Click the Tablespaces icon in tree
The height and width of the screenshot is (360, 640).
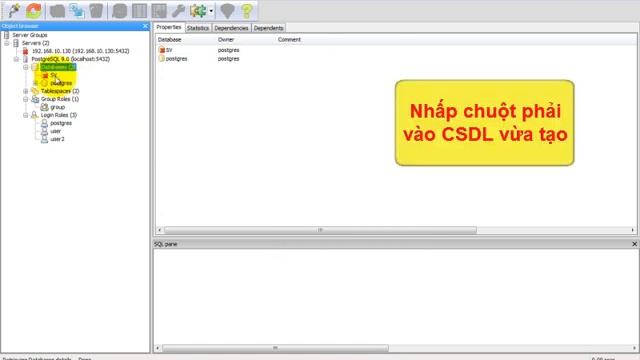pos(35,91)
